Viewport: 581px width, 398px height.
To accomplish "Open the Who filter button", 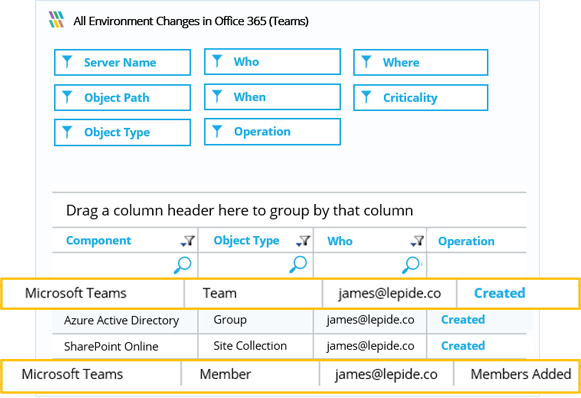I will [x=272, y=62].
